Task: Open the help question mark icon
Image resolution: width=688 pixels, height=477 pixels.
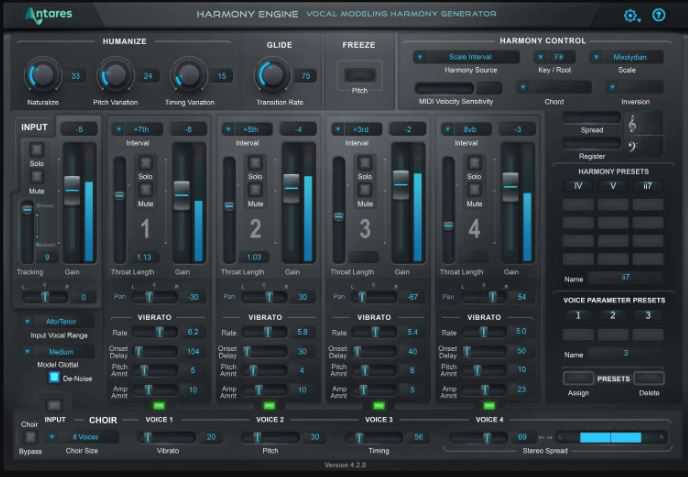Action: tap(659, 15)
